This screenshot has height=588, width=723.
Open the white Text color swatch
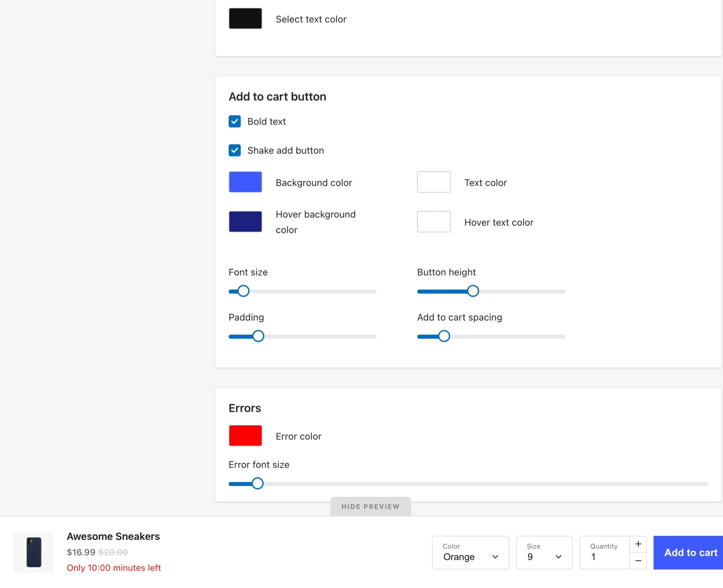pos(433,182)
